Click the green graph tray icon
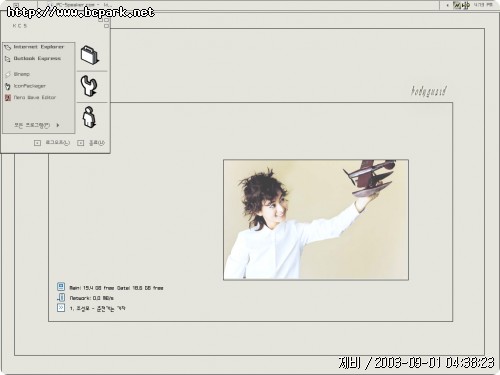Image resolution: width=500 pixels, height=375 pixels. [457, 5]
